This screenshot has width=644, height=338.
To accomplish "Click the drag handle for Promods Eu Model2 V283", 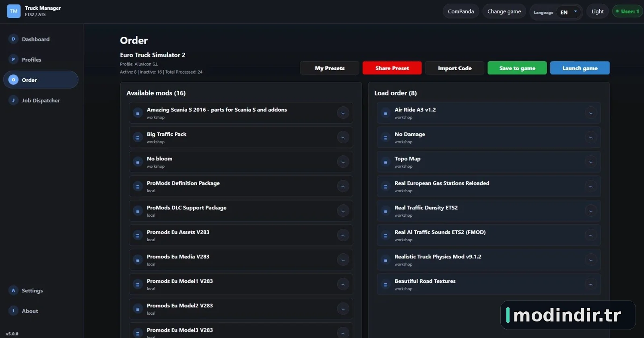I will pyautogui.click(x=138, y=309).
